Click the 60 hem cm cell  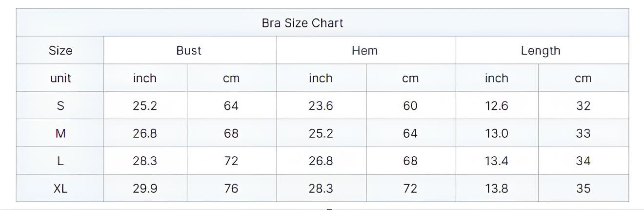click(411, 105)
